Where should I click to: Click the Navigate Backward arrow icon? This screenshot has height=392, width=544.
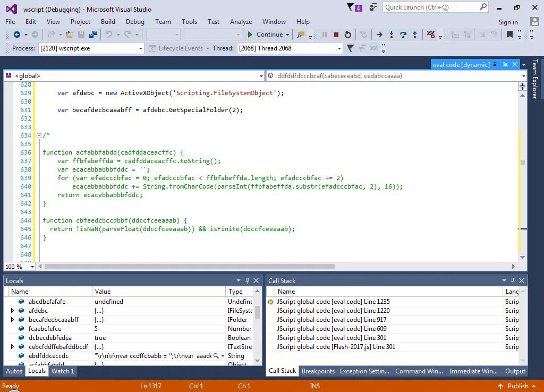click(x=16, y=35)
